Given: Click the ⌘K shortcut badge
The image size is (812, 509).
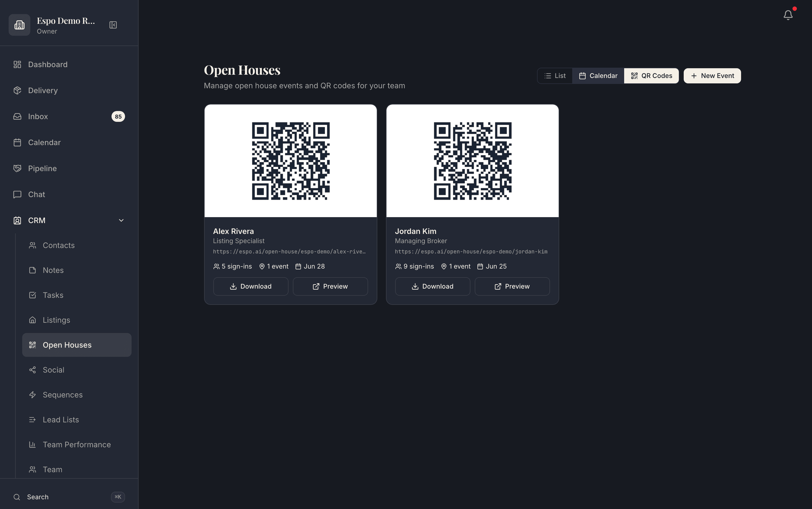Looking at the screenshot, I should pos(118,497).
